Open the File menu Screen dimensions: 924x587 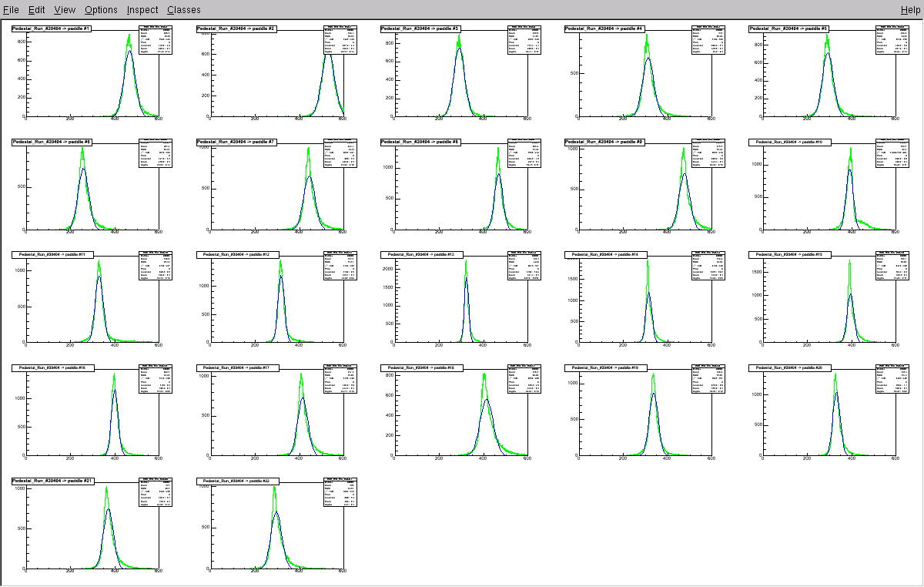tap(11, 9)
